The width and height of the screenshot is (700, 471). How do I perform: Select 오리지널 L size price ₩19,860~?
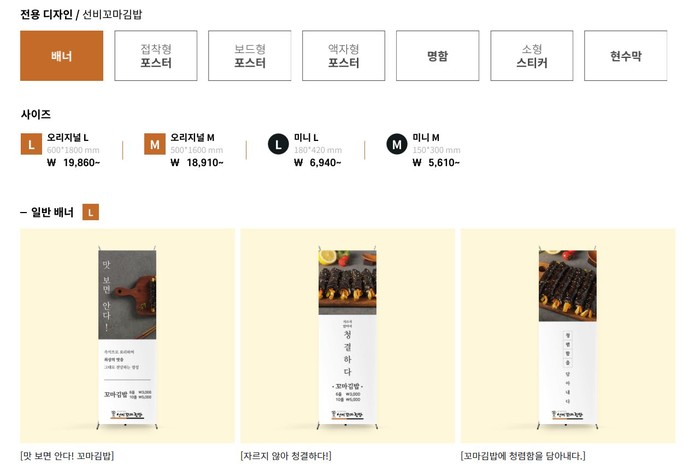click(x=72, y=162)
